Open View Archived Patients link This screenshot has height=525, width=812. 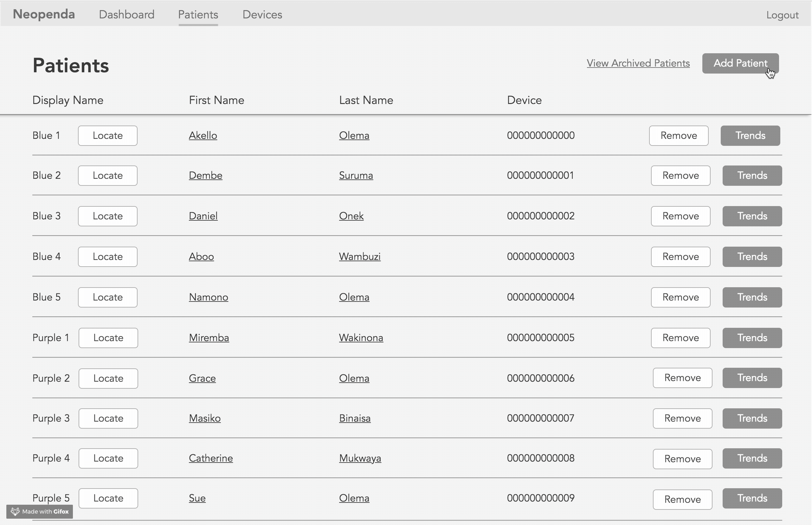pyautogui.click(x=638, y=63)
